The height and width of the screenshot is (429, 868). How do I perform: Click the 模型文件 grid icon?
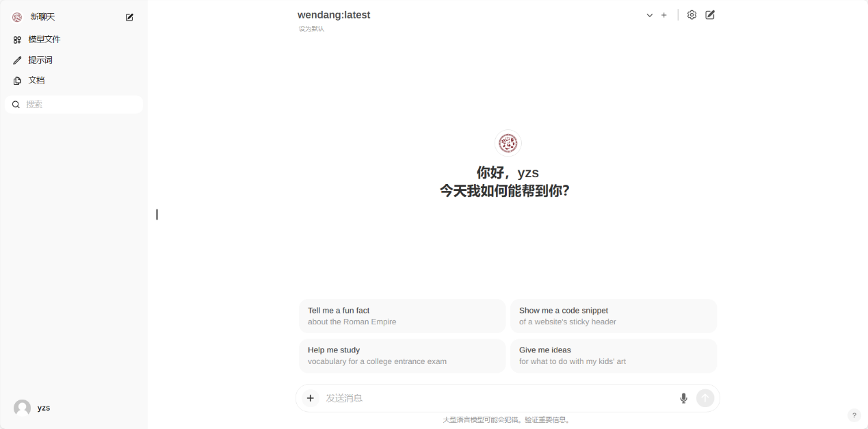coord(17,40)
